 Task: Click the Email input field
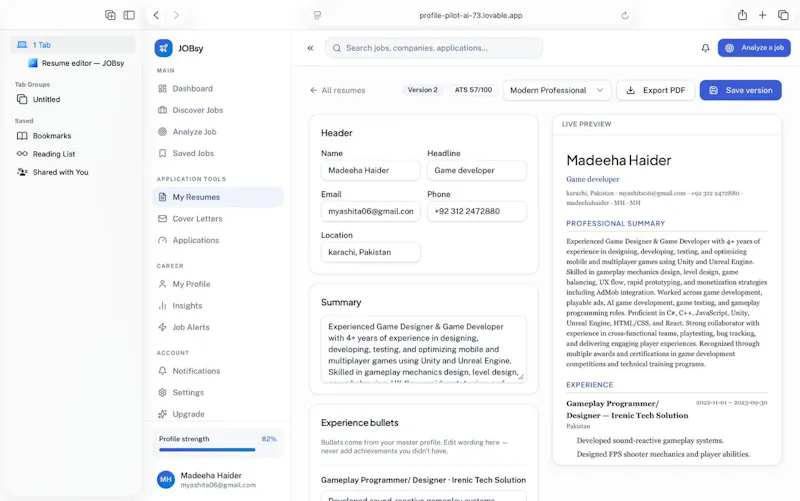pyautogui.click(x=370, y=211)
